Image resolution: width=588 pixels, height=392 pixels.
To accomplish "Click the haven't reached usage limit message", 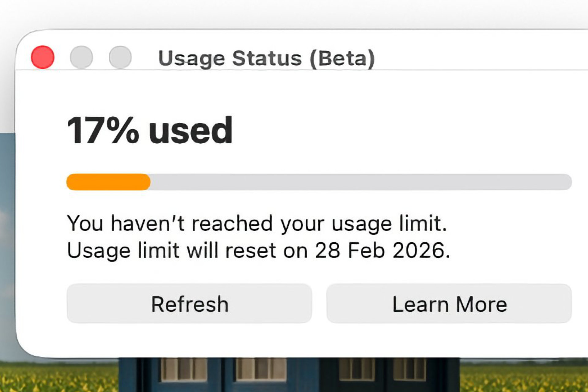I will (257, 223).
